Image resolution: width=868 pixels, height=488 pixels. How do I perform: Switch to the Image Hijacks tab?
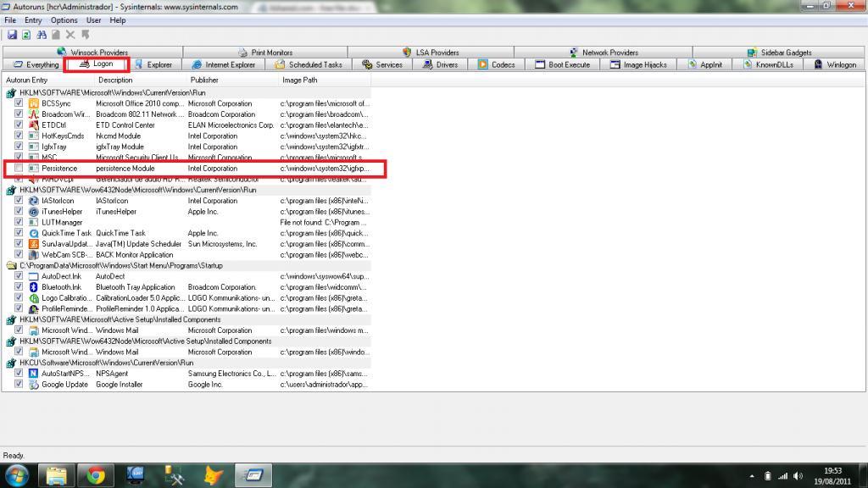pyautogui.click(x=638, y=64)
